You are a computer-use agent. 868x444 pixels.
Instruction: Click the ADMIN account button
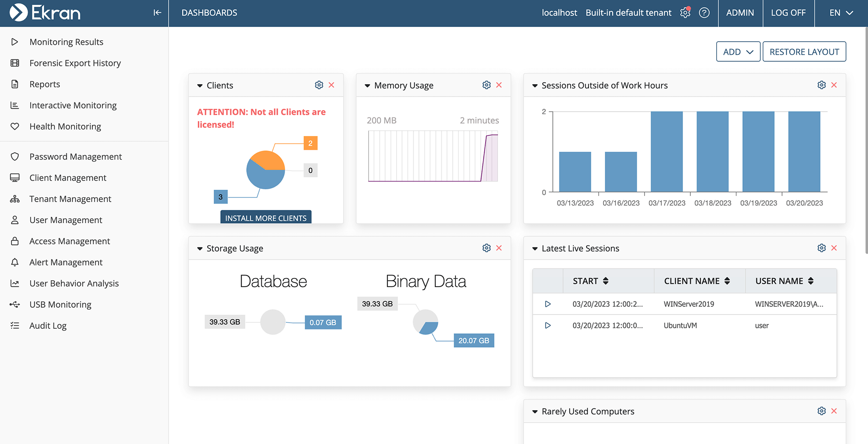740,13
